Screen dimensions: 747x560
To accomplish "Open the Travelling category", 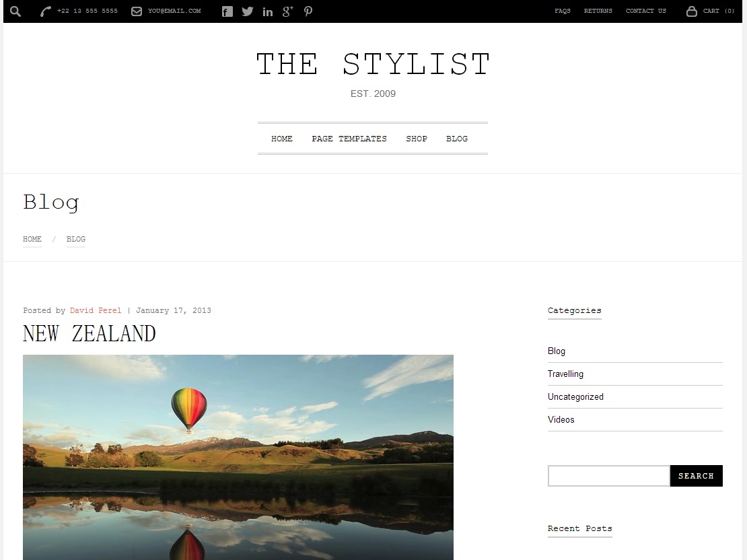I will point(565,374).
